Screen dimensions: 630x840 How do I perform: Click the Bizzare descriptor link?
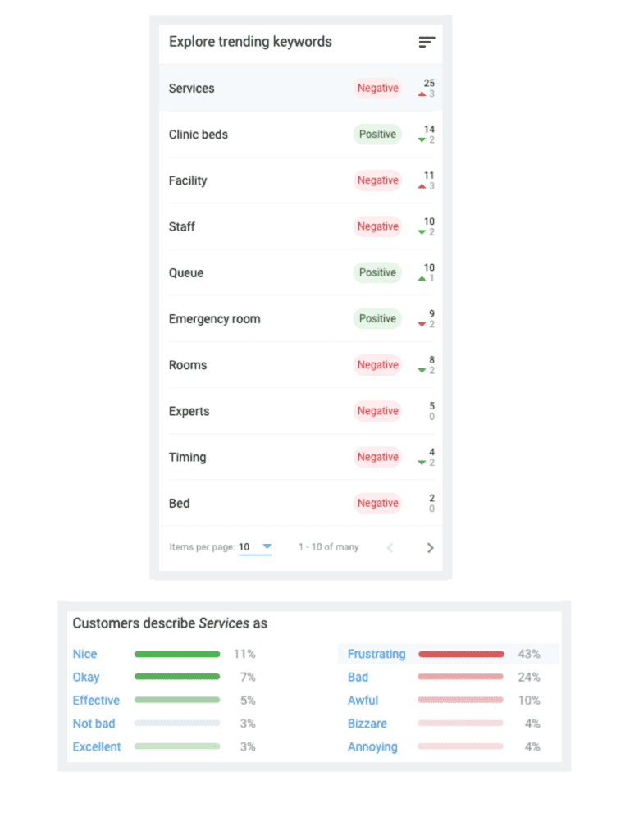(x=367, y=724)
